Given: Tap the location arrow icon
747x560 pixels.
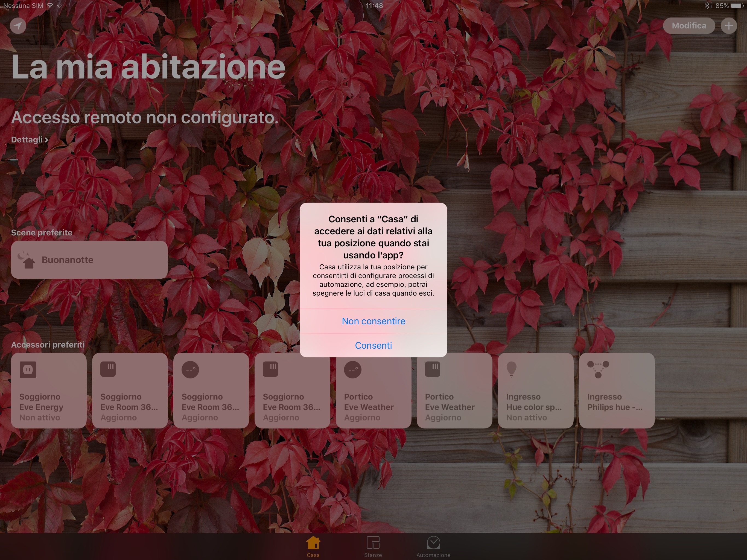Looking at the screenshot, I should [x=18, y=25].
